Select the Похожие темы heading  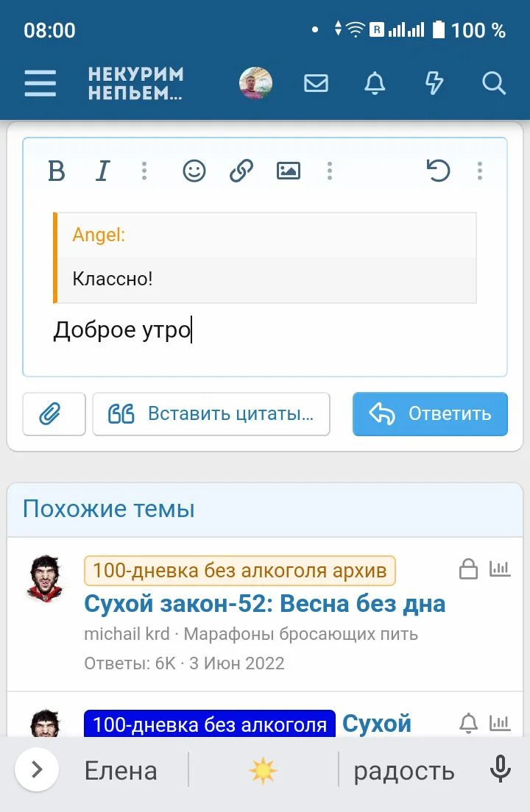tap(109, 508)
